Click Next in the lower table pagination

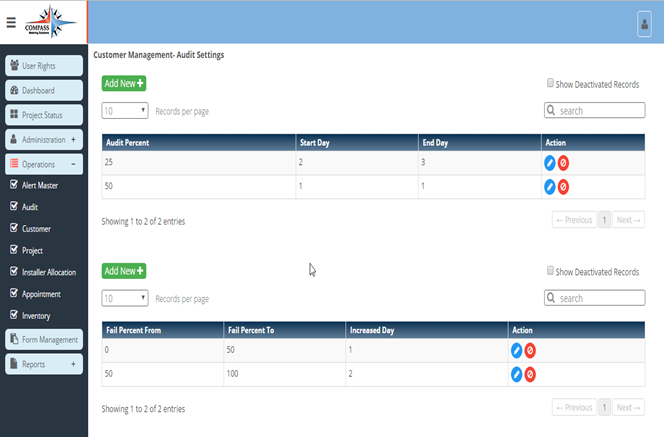click(x=628, y=408)
